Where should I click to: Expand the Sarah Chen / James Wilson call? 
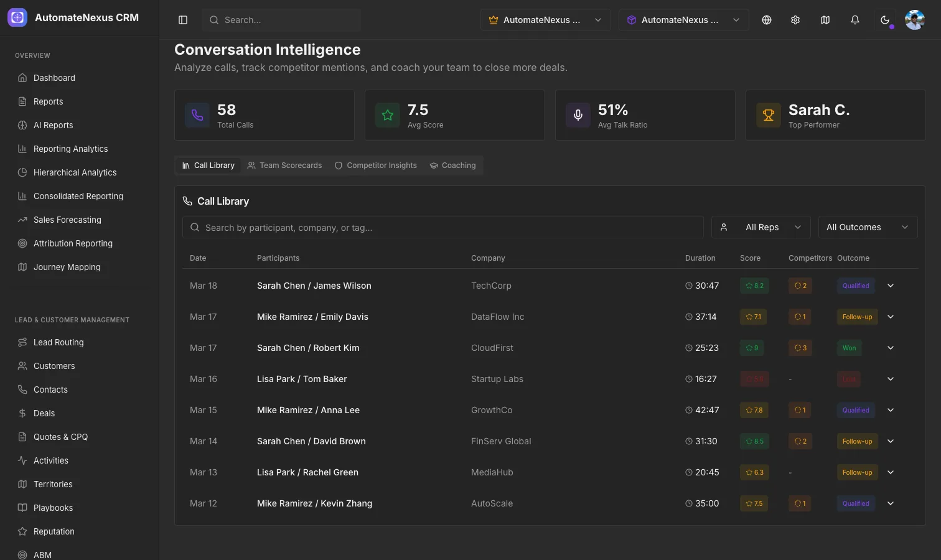point(891,286)
